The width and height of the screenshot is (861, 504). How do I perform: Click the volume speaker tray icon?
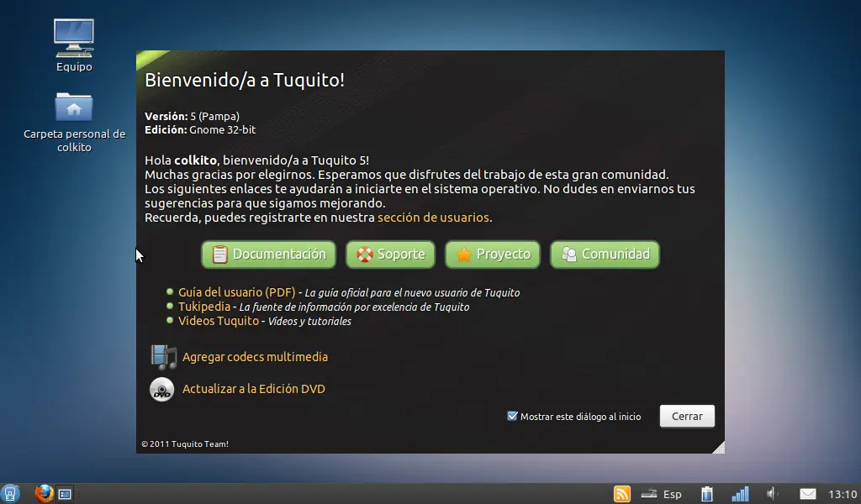[x=773, y=494]
